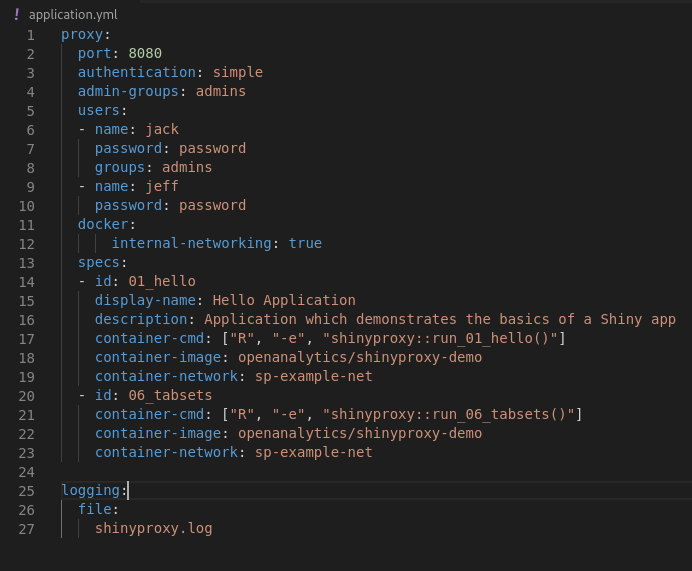This screenshot has width=692, height=571.
Task: Click the 'true' value on line 12
Action: (305, 243)
